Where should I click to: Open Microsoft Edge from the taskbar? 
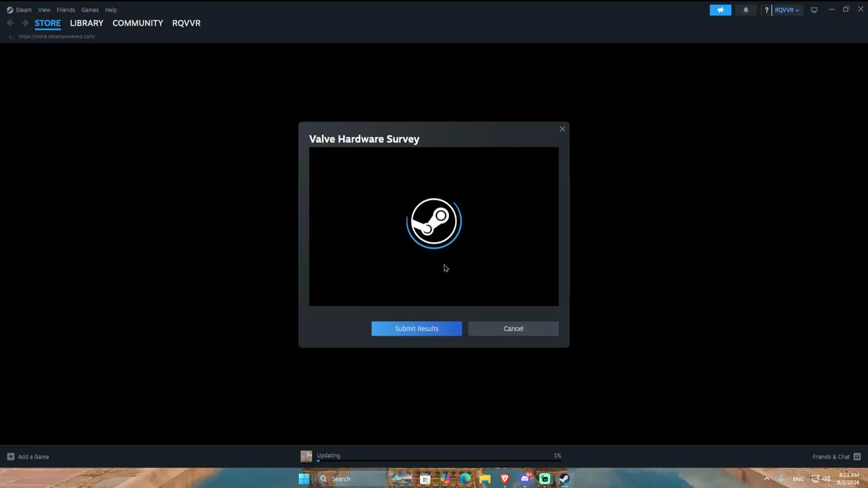click(465, 479)
